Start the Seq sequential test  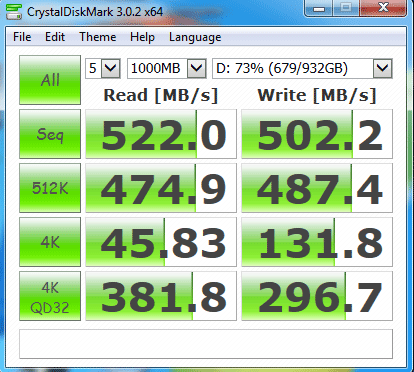50,134
